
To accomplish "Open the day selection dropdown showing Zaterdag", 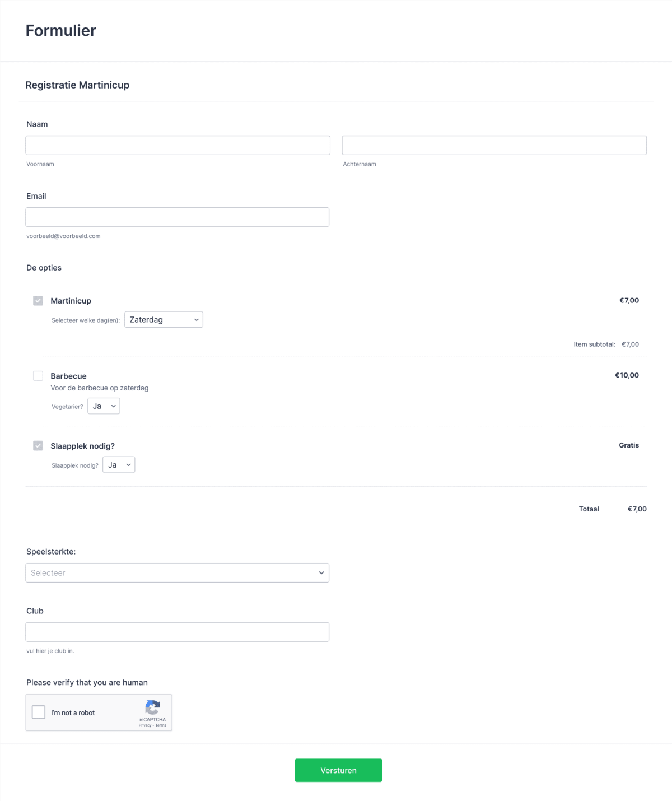I will click(164, 319).
